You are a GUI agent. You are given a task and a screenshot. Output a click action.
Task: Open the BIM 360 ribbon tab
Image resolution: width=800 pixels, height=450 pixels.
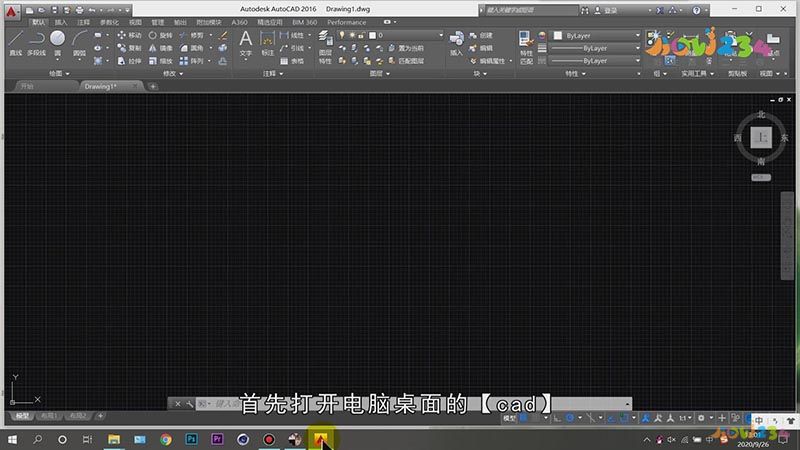point(304,22)
